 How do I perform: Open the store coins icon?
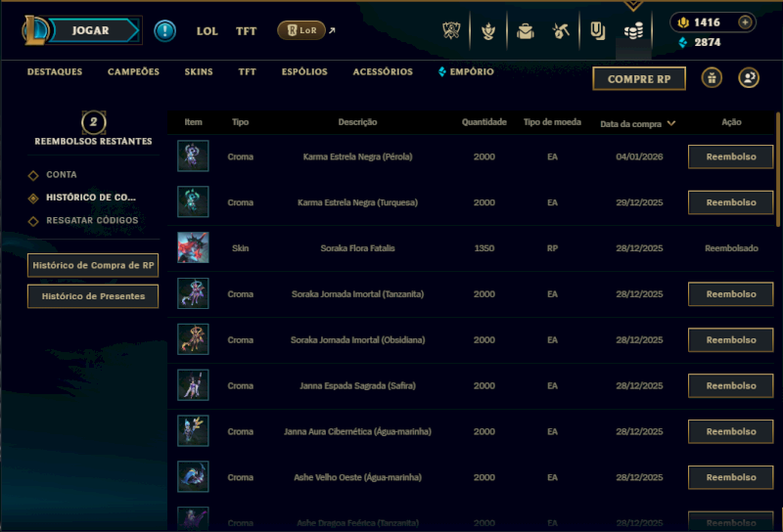[x=633, y=32]
